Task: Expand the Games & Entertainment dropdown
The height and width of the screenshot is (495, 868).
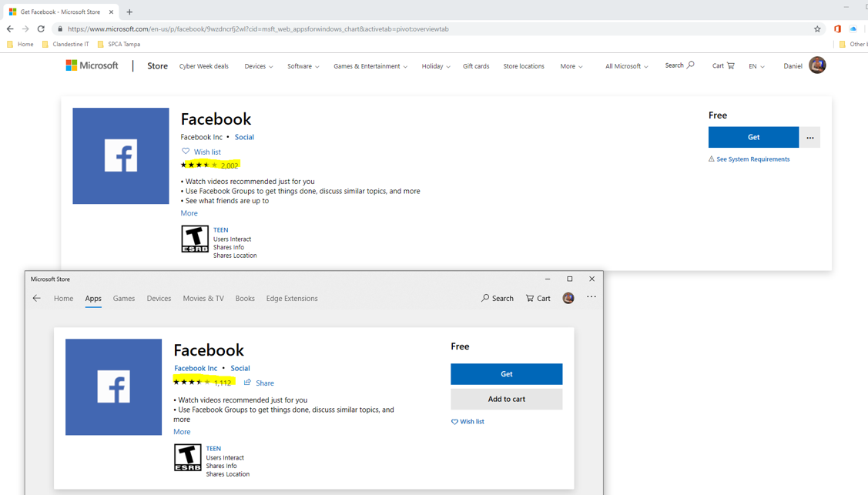Action: [370, 65]
